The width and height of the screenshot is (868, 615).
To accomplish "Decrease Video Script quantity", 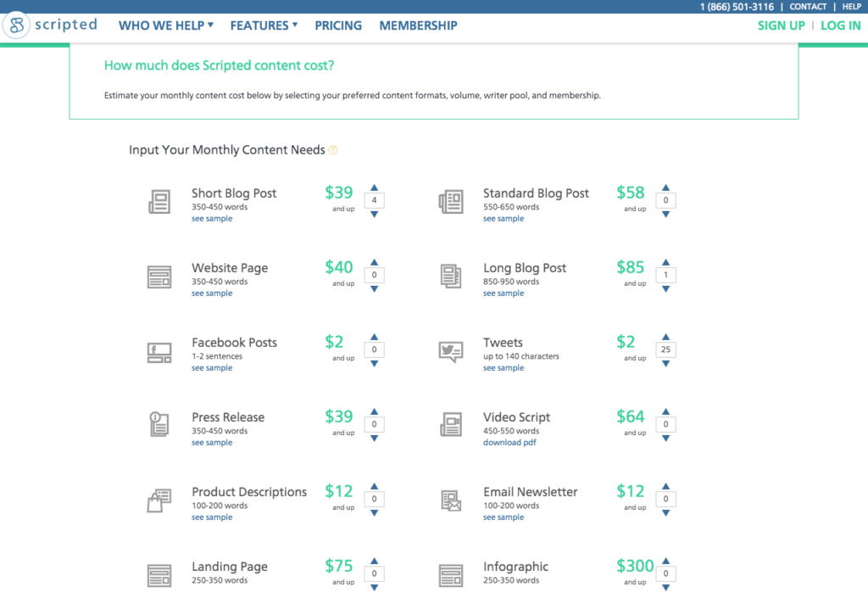I will point(666,439).
